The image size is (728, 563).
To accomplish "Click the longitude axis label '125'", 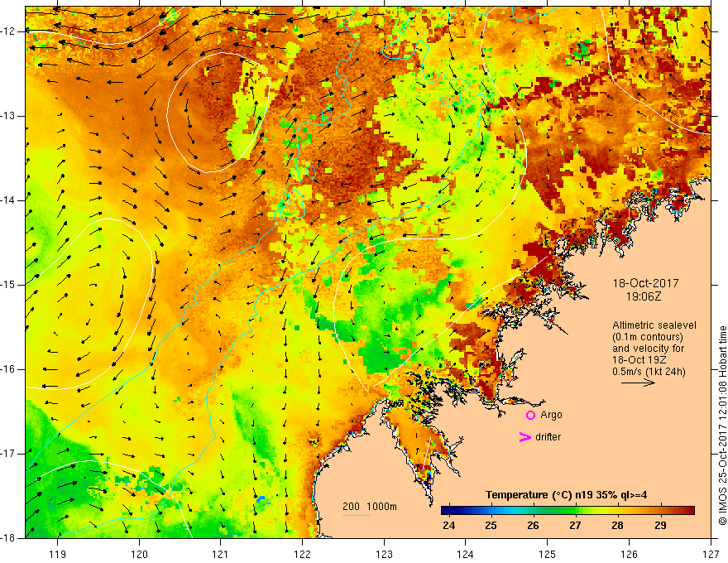I will pyautogui.click(x=548, y=554).
